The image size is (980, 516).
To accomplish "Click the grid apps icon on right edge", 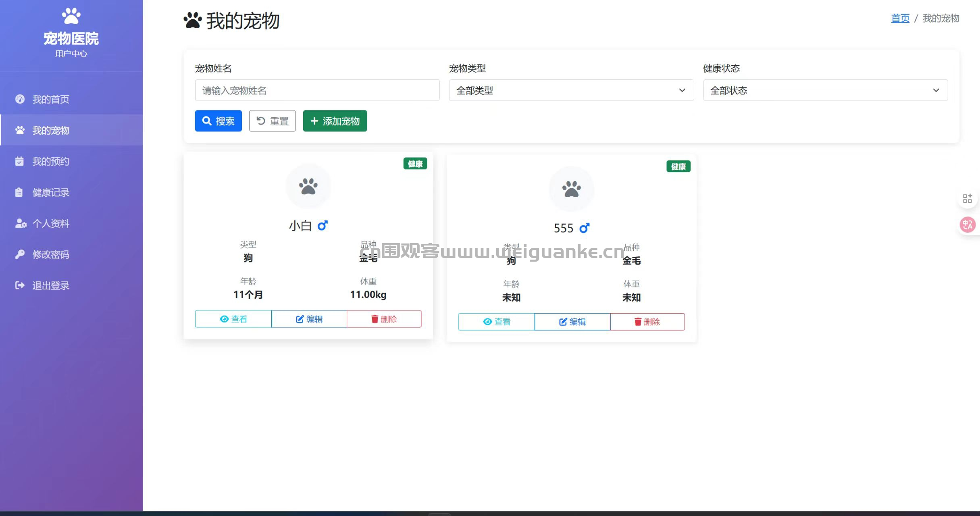I will click(x=968, y=198).
